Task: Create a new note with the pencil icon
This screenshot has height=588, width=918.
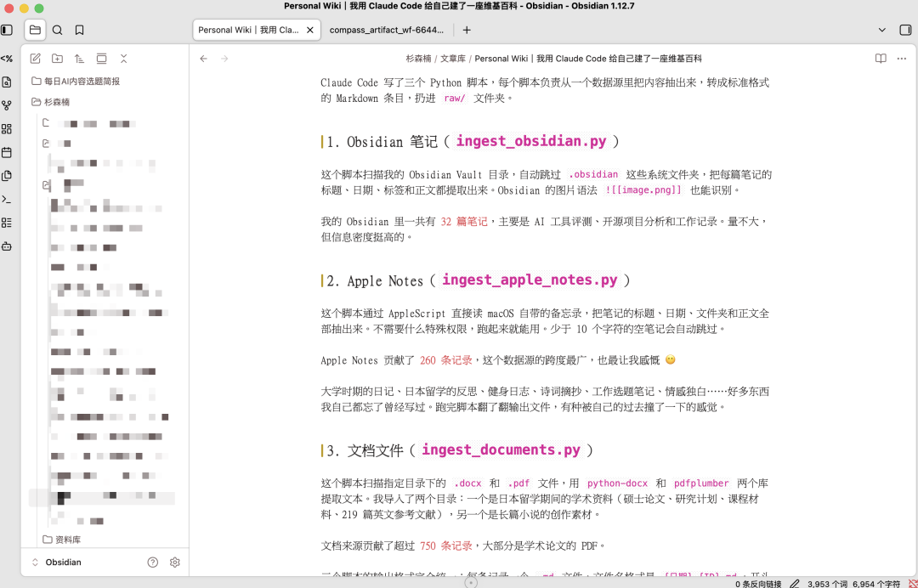Action: coord(36,59)
